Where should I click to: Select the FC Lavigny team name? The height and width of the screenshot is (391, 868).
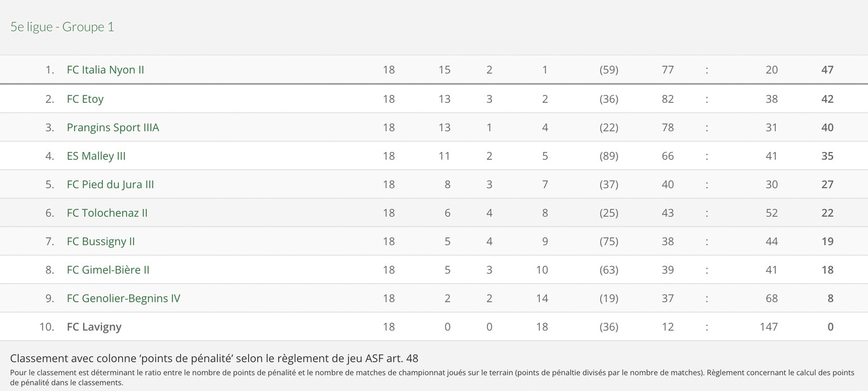[94, 327]
